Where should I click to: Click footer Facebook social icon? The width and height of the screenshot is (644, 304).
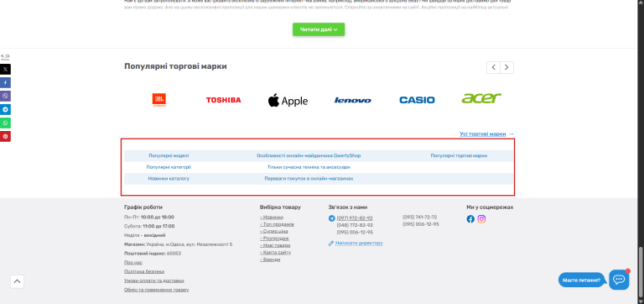point(470,219)
